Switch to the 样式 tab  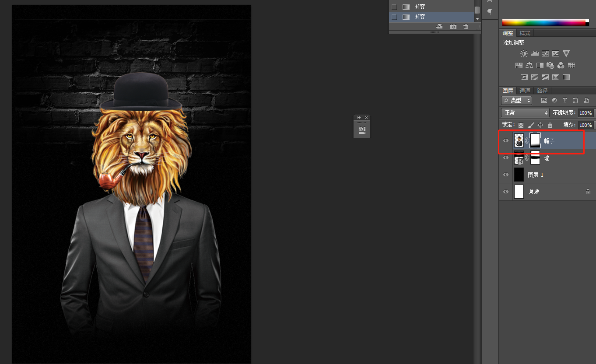(x=525, y=33)
